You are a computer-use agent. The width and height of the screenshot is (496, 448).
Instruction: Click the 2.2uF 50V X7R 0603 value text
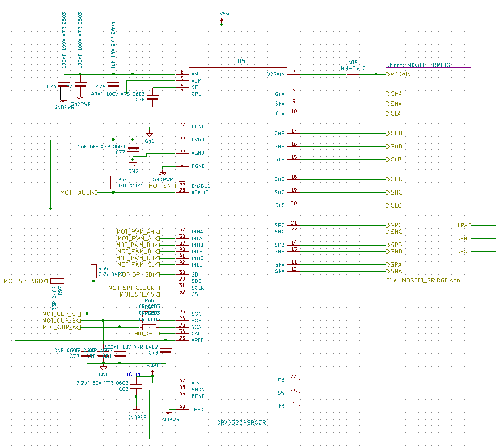(102, 383)
